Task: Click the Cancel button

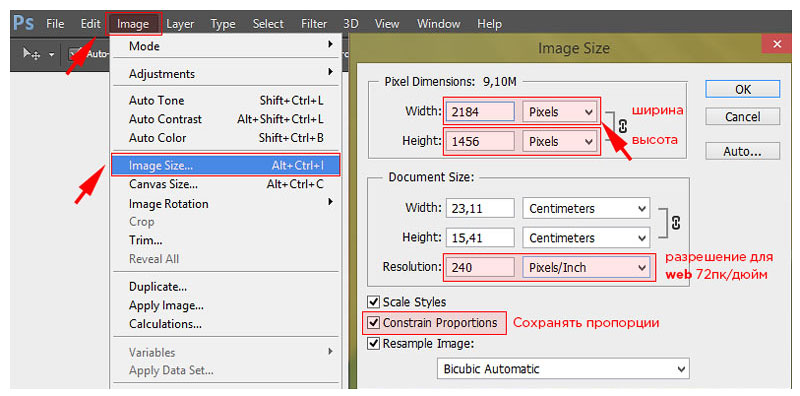Action: pyautogui.click(x=743, y=117)
